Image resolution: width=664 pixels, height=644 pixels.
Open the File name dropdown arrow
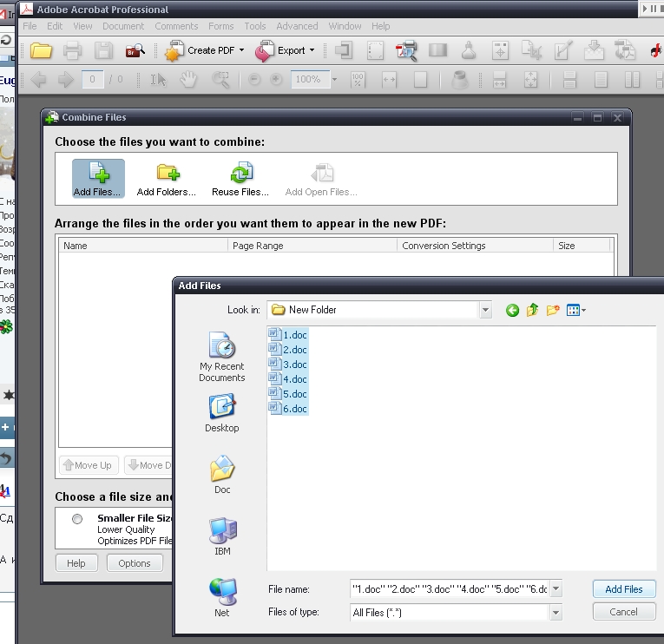pyautogui.click(x=556, y=589)
